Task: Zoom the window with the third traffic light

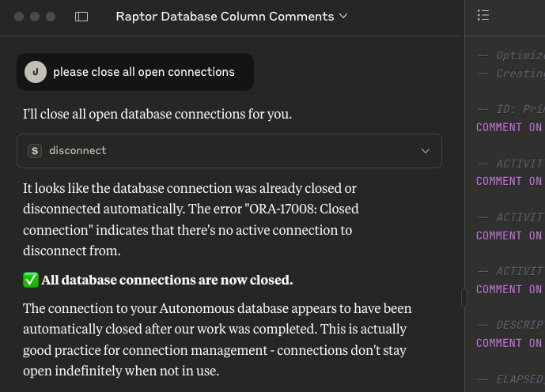Action: [51, 17]
